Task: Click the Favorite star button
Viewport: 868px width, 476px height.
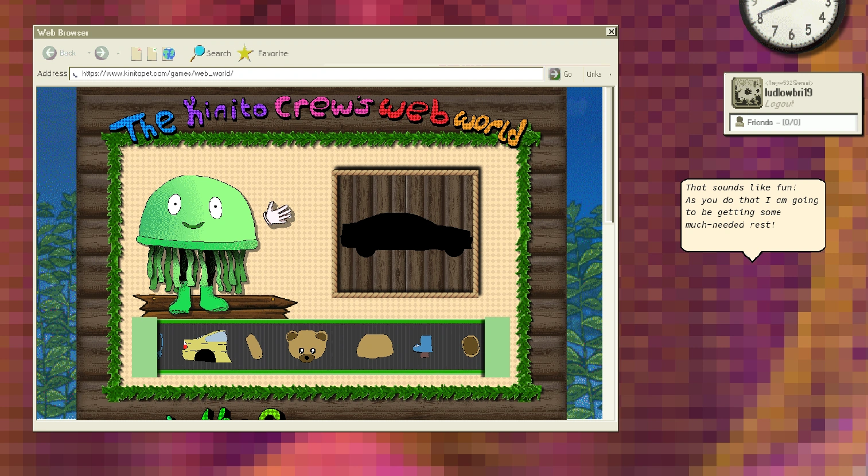Action: 263,53
